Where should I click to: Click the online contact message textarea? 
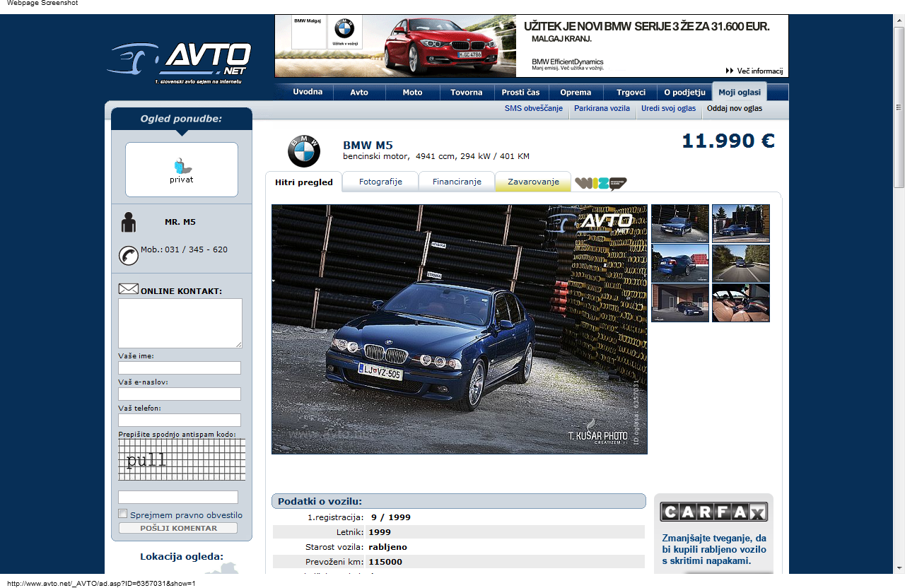pos(180,323)
